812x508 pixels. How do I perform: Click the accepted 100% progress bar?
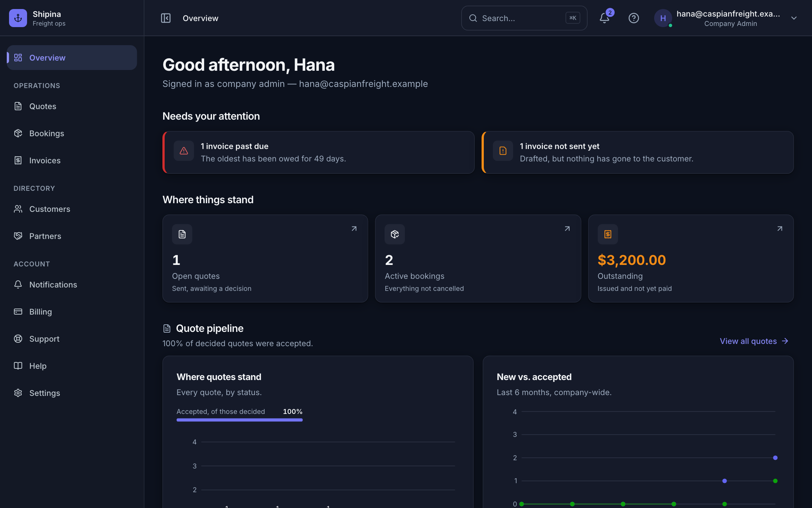coord(239,420)
